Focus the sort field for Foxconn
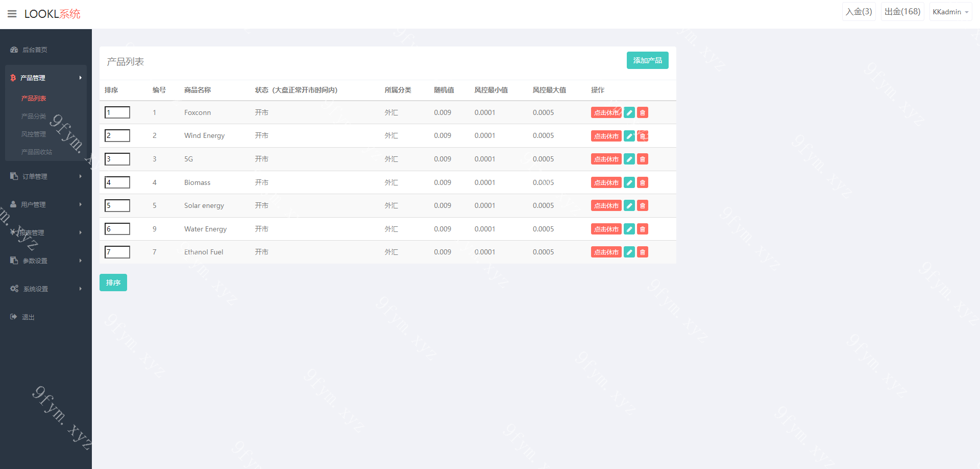 (117, 112)
